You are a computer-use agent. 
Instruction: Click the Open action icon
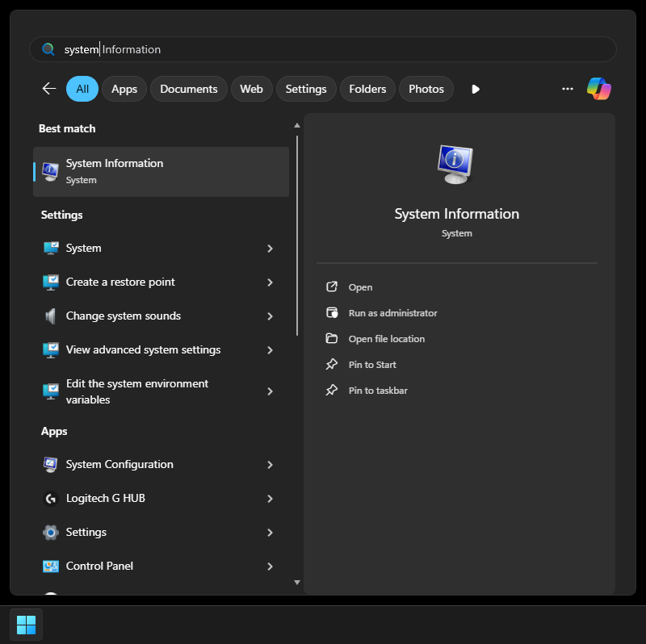pos(332,286)
